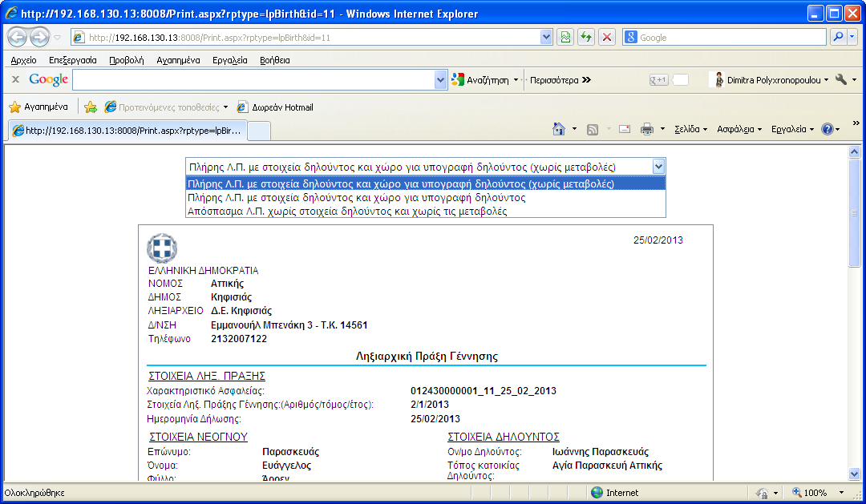Click the command bar overflow chevron
The height and width of the screenshot is (504, 866).
(x=856, y=123)
